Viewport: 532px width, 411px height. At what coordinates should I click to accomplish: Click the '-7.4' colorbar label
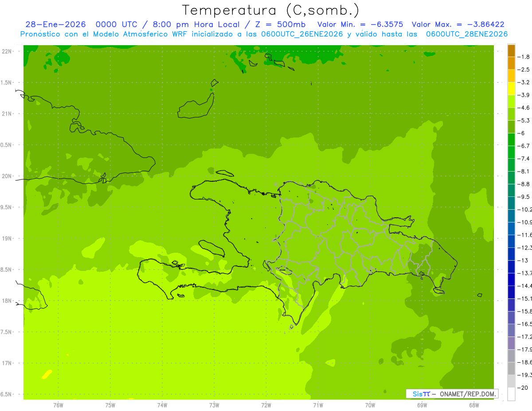pyautogui.click(x=524, y=158)
